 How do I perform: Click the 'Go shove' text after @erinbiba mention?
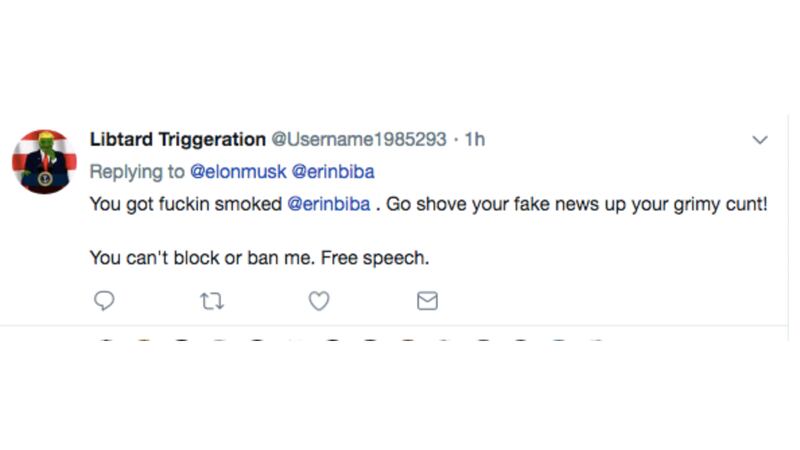point(420,203)
